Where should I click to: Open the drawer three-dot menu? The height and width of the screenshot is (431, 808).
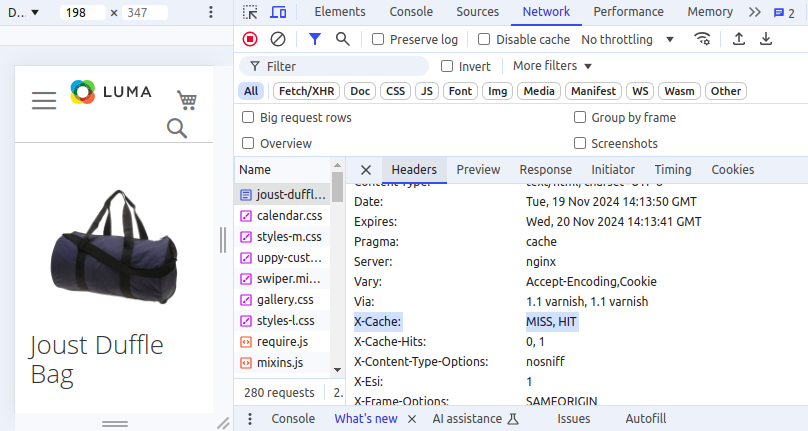(250, 419)
